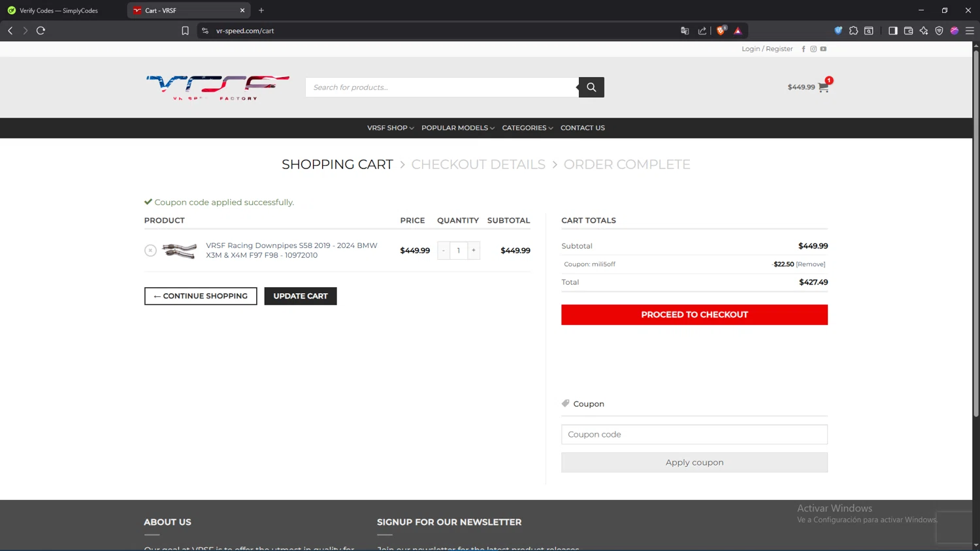Open the VRSF Racing Downpipes product link
Screen dimensions: 980x551
coord(291,250)
